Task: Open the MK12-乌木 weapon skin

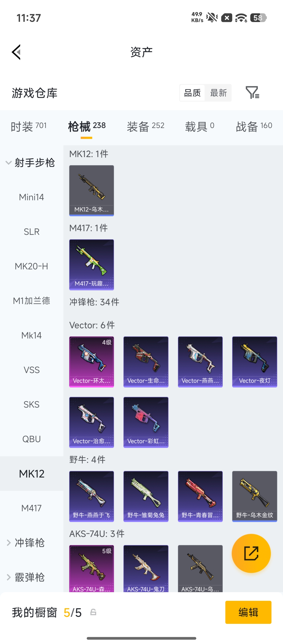Action: 91,191
